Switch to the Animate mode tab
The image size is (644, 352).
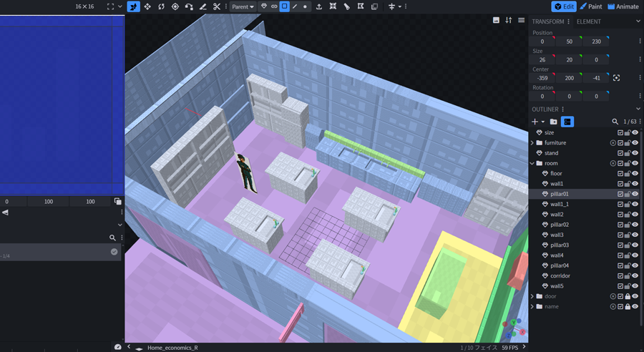623,6
